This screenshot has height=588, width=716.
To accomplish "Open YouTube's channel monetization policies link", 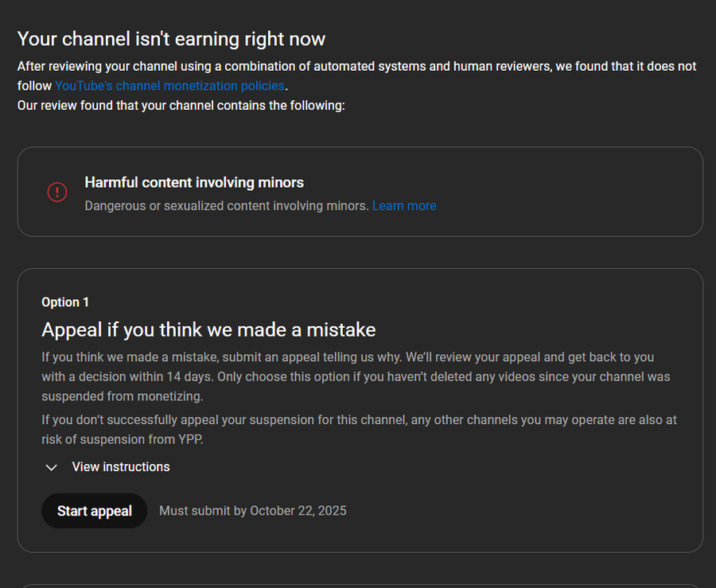I will pos(169,86).
